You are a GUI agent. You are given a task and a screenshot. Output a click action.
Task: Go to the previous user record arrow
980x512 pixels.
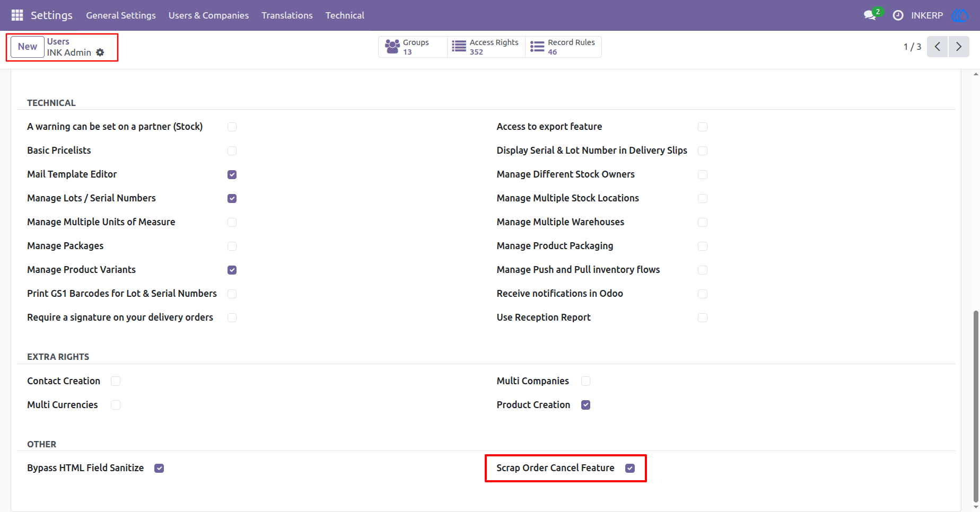click(x=937, y=47)
